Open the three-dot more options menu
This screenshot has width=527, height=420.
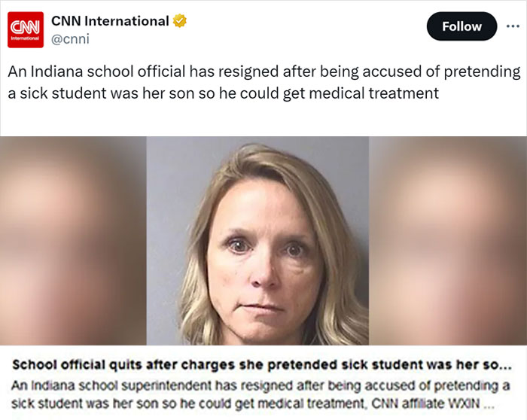(x=511, y=26)
